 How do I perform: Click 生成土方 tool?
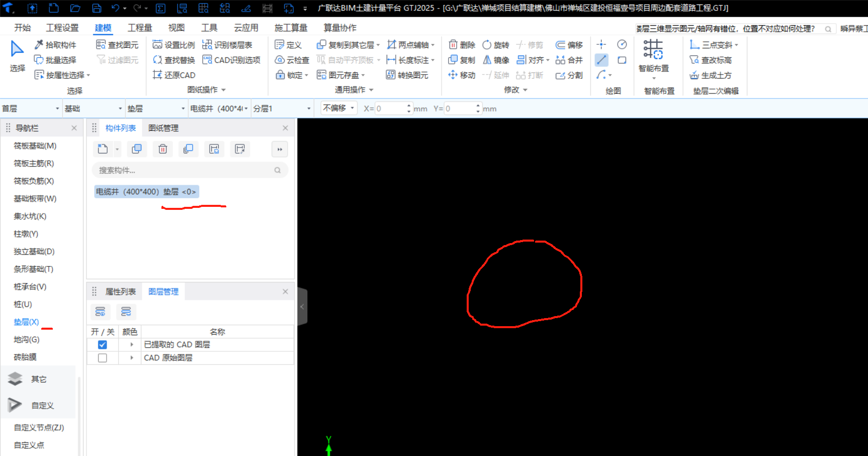coord(711,75)
